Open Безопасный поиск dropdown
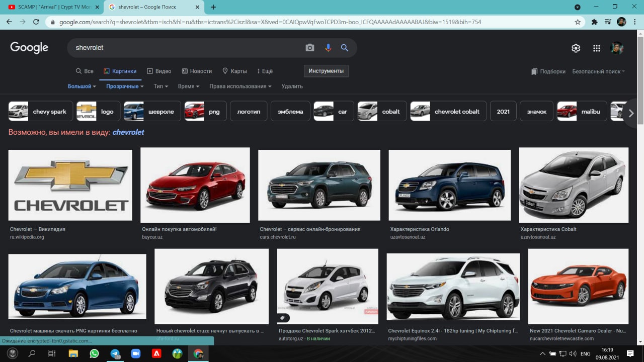The width and height of the screenshot is (644, 362). tap(599, 71)
